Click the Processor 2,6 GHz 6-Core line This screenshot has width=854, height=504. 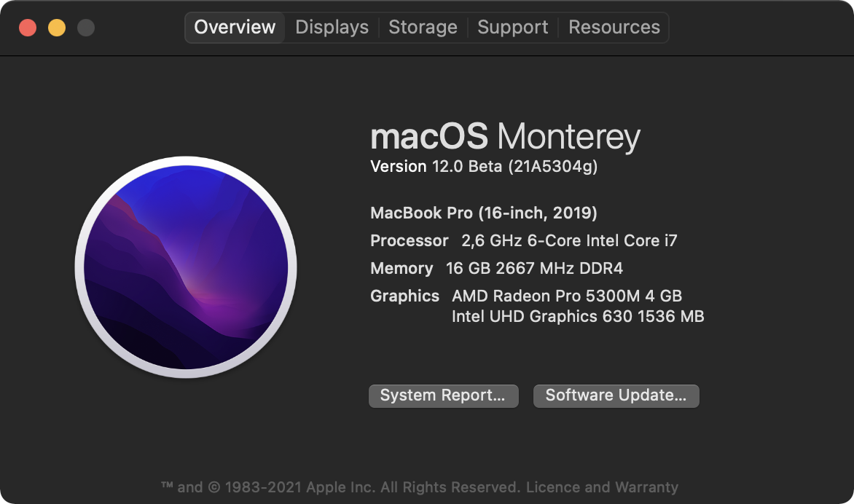[x=524, y=241]
